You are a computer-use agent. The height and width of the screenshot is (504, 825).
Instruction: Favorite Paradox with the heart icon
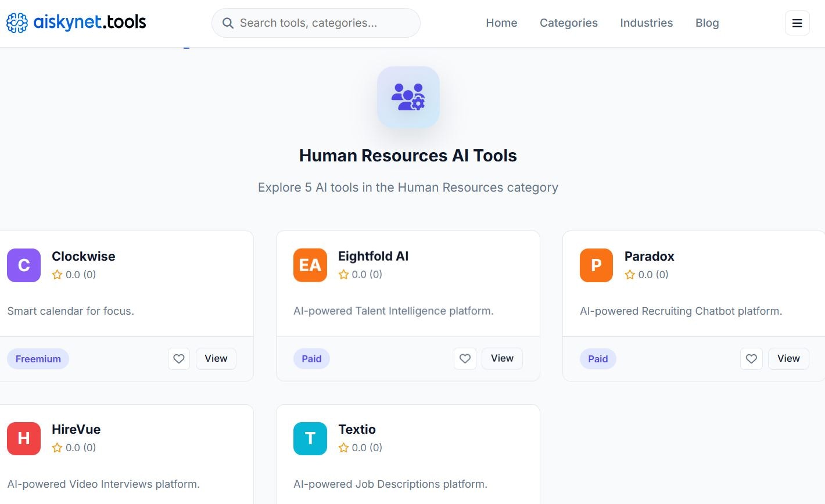pyautogui.click(x=751, y=359)
